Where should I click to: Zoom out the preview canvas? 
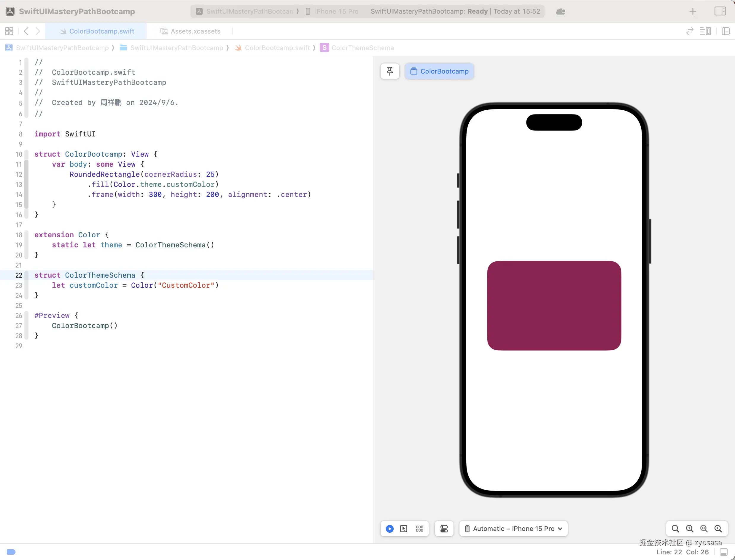tap(675, 529)
